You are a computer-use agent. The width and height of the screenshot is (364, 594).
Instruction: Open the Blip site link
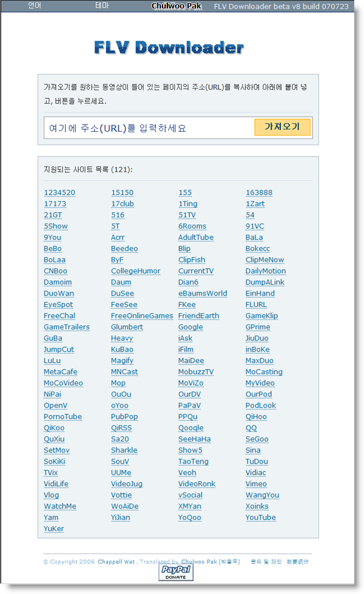coord(184,249)
